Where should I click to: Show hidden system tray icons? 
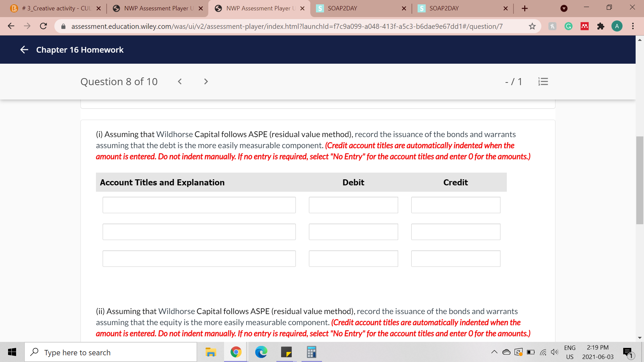494,352
